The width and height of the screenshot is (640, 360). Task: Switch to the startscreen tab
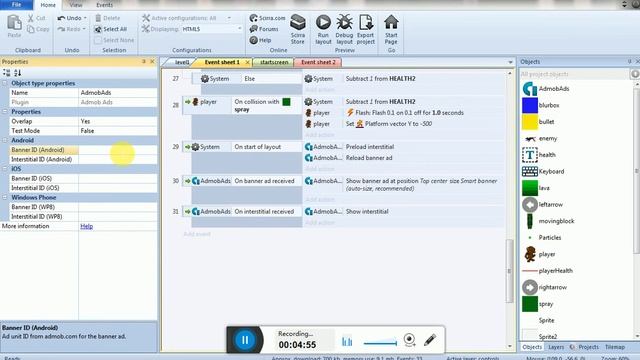pyautogui.click(x=274, y=62)
